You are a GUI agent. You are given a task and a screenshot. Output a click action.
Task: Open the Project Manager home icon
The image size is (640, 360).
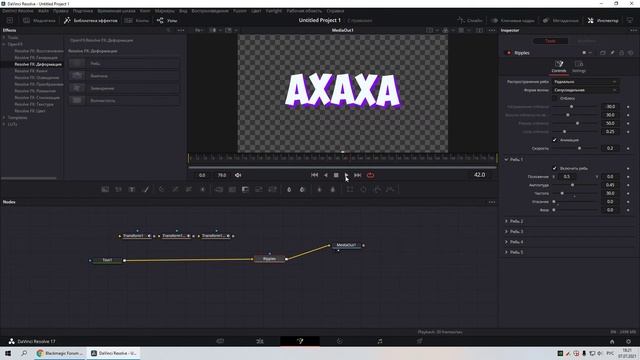[612, 342]
